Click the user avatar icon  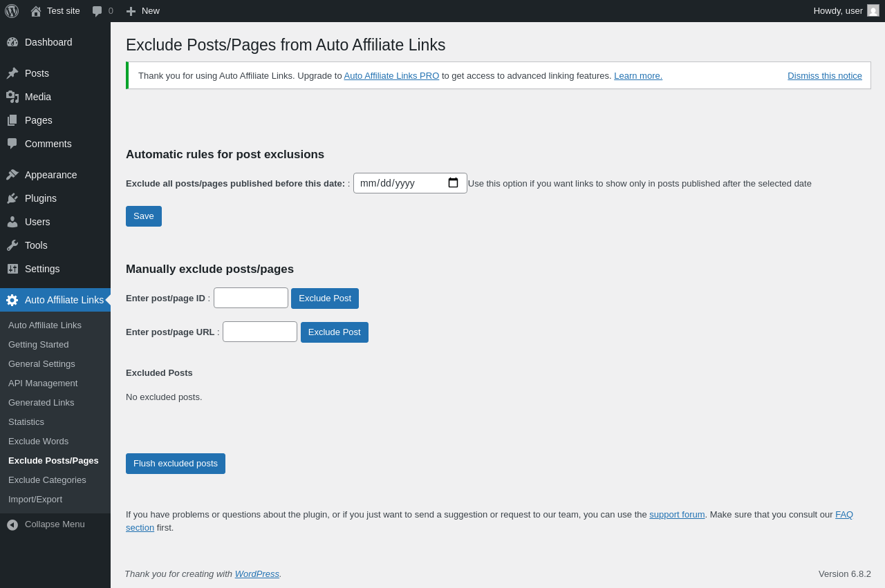click(873, 10)
